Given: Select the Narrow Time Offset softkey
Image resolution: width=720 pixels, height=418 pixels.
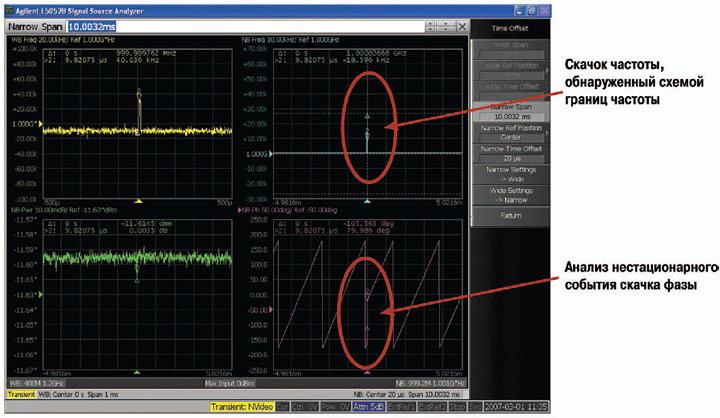Looking at the screenshot, I should tap(511, 153).
